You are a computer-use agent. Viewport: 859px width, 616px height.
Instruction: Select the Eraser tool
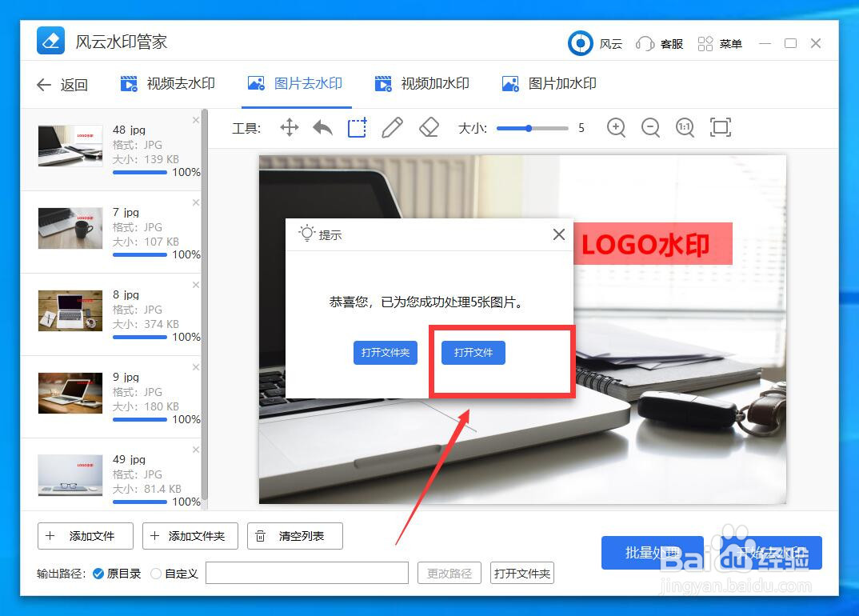tap(428, 127)
